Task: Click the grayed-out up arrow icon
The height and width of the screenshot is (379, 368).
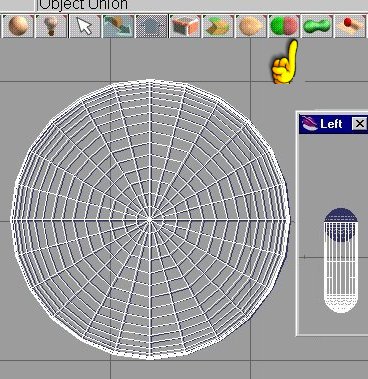Action: [x=151, y=26]
